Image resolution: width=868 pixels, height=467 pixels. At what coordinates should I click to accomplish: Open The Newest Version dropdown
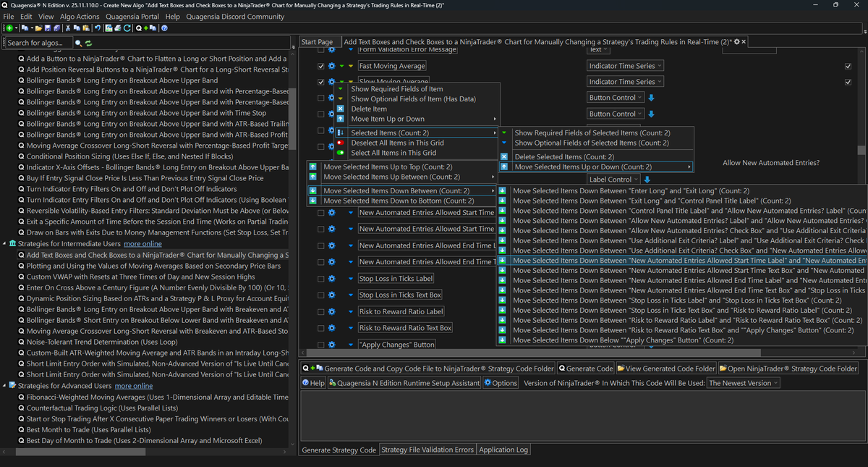(744, 383)
